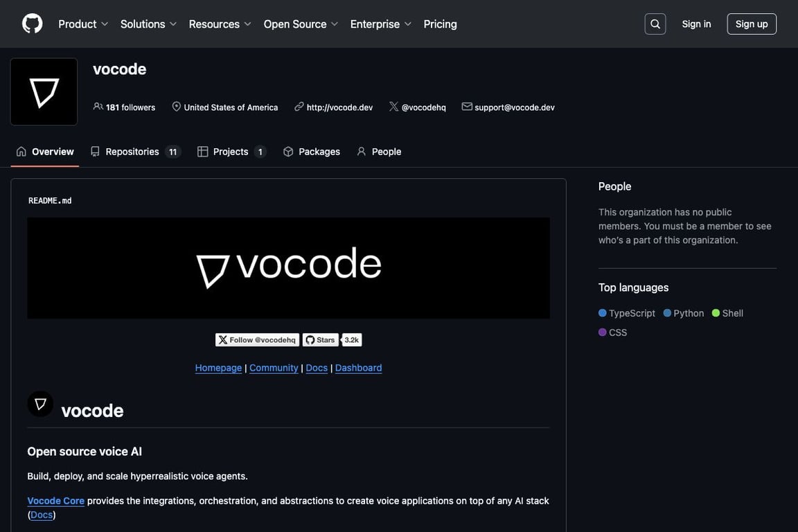Open the Community link
This screenshot has width=798, height=532.
point(274,368)
